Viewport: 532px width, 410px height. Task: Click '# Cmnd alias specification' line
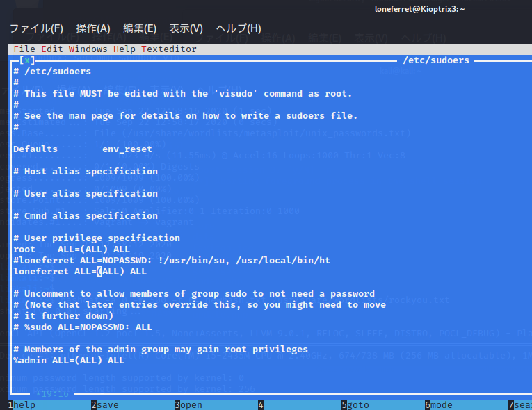(86, 216)
